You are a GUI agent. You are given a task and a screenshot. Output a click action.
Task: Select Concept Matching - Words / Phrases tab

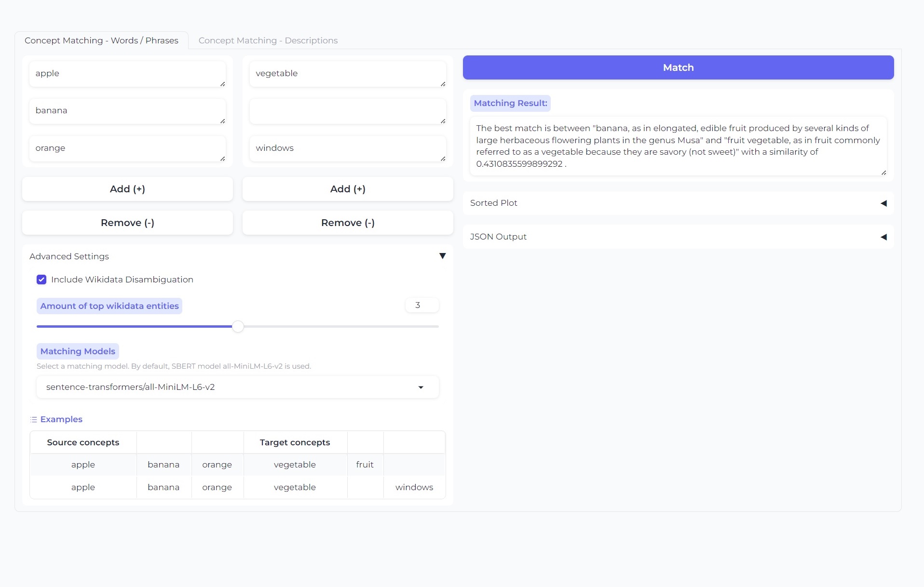point(101,40)
